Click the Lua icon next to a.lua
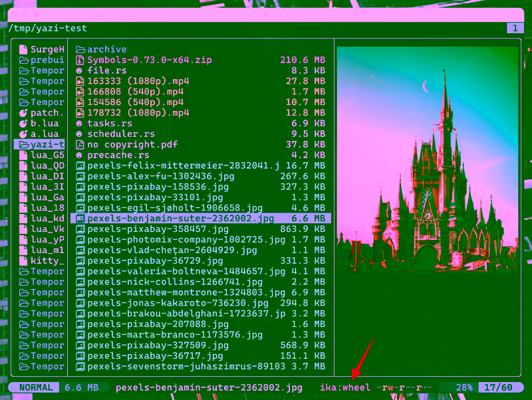 pos(23,134)
